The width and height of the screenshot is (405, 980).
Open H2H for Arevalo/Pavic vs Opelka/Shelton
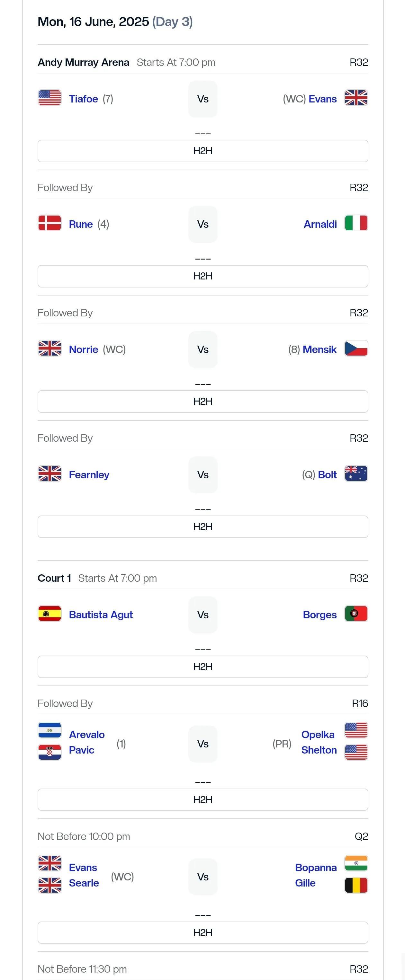point(203,800)
